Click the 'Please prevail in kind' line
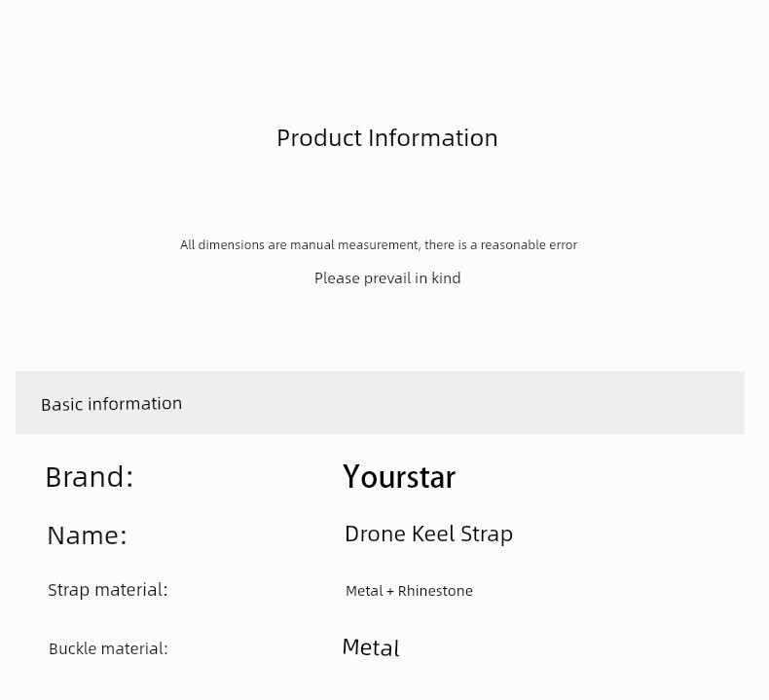The image size is (769, 700). (x=387, y=278)
